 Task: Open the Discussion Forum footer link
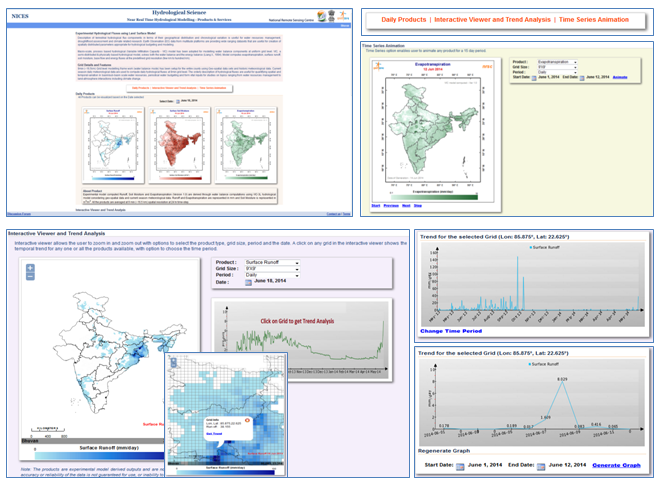[19, 214]
